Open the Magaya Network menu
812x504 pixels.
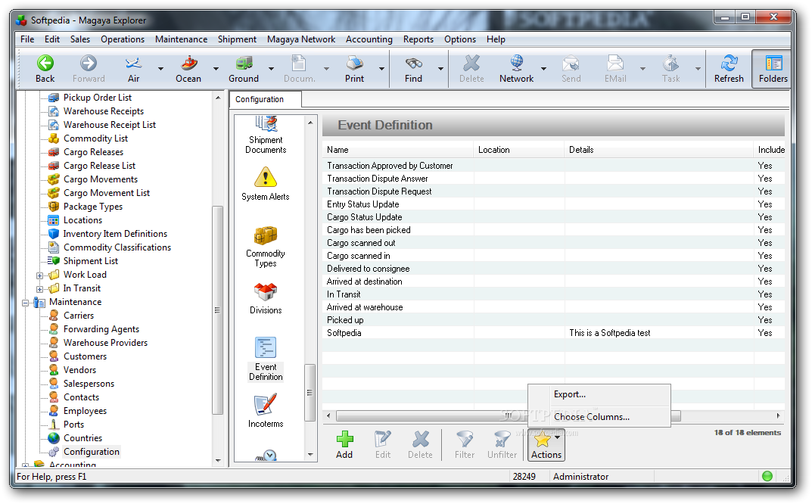pos(301,39)
